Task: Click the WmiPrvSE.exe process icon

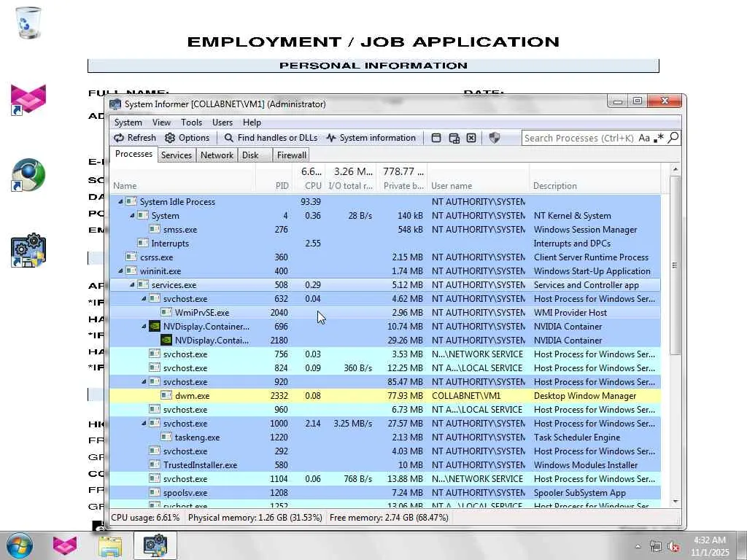Action: pyautogui.click(x=166, y=312)
